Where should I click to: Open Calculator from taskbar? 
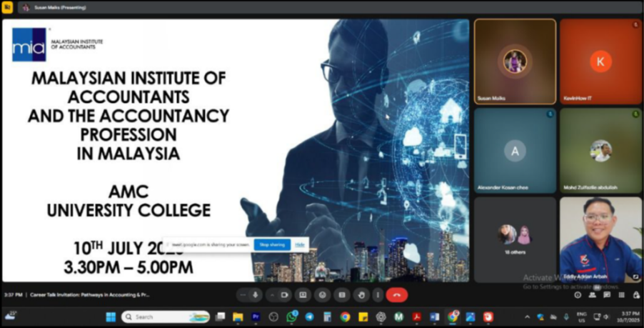pos(327,317)
